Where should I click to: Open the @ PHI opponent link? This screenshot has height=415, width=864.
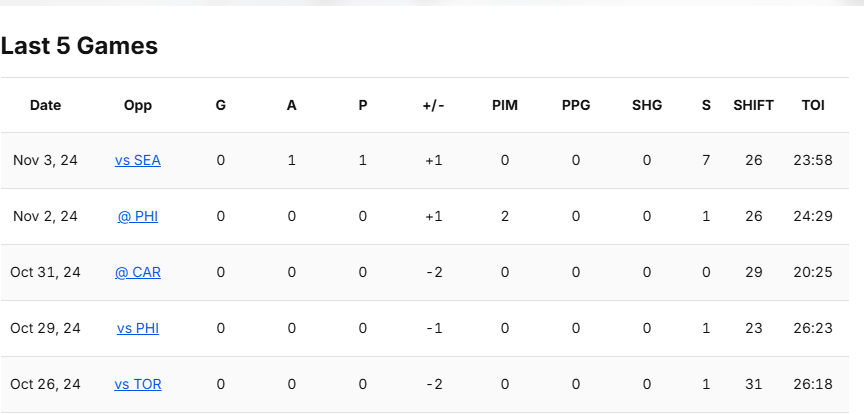[x=138, y=216]
